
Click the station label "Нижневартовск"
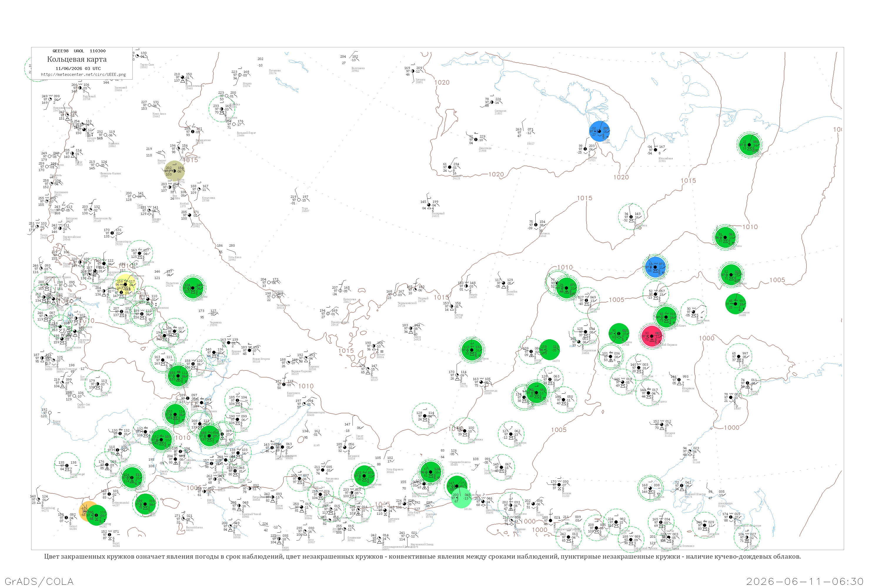[63, 108]
